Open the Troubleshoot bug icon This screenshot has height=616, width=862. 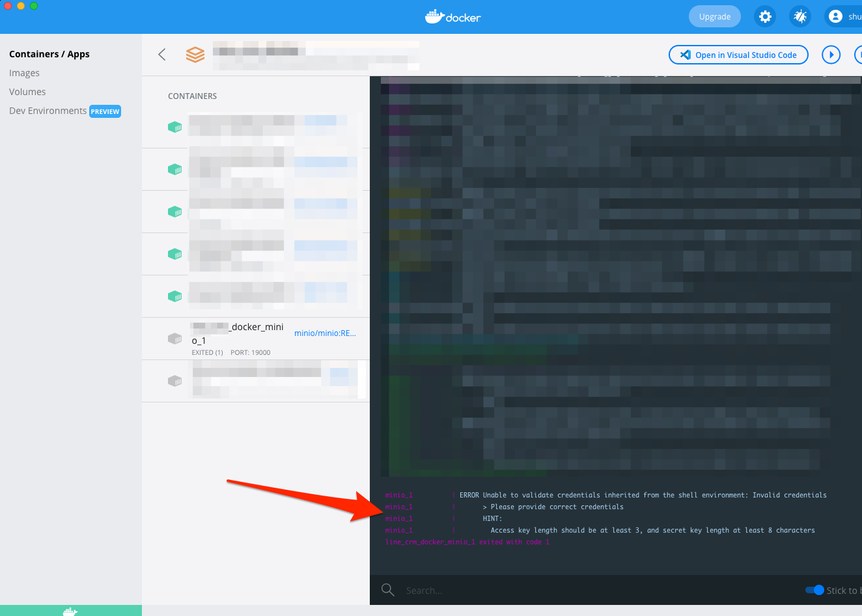tap(799, 16)
